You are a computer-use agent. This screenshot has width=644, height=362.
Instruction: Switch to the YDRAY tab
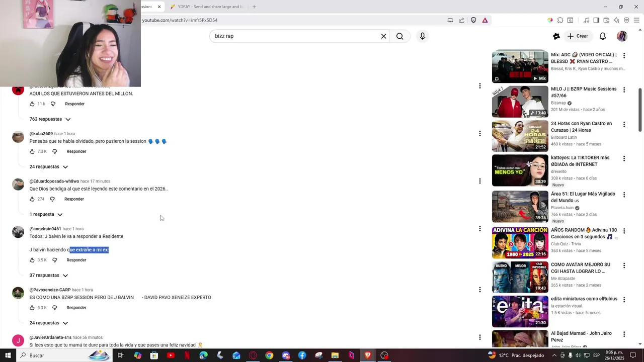pos(206,7)
